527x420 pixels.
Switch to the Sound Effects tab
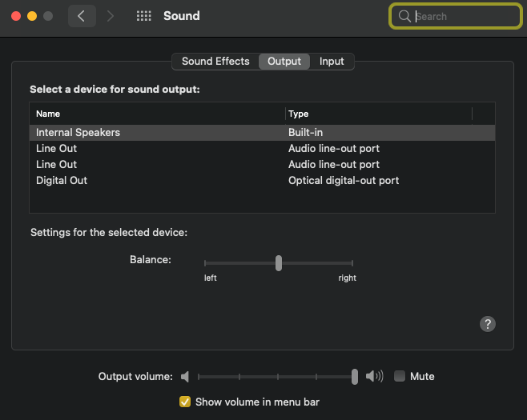point(215,62)
